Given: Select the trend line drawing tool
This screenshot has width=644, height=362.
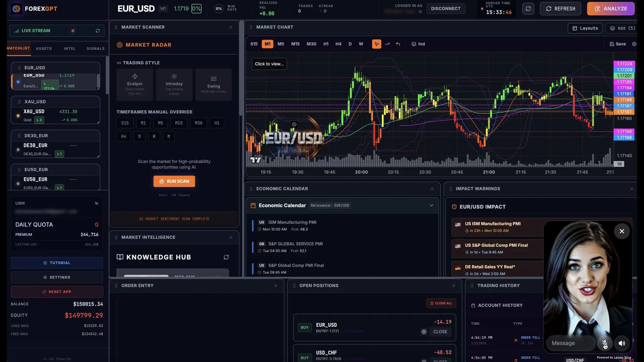Looking at the screenshot, I should tap(387, 44).
